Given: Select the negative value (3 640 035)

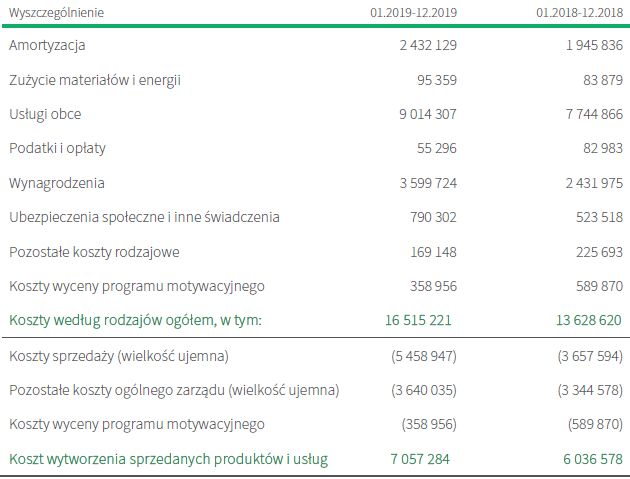Looking at the screenshot, I should point(424,390).
